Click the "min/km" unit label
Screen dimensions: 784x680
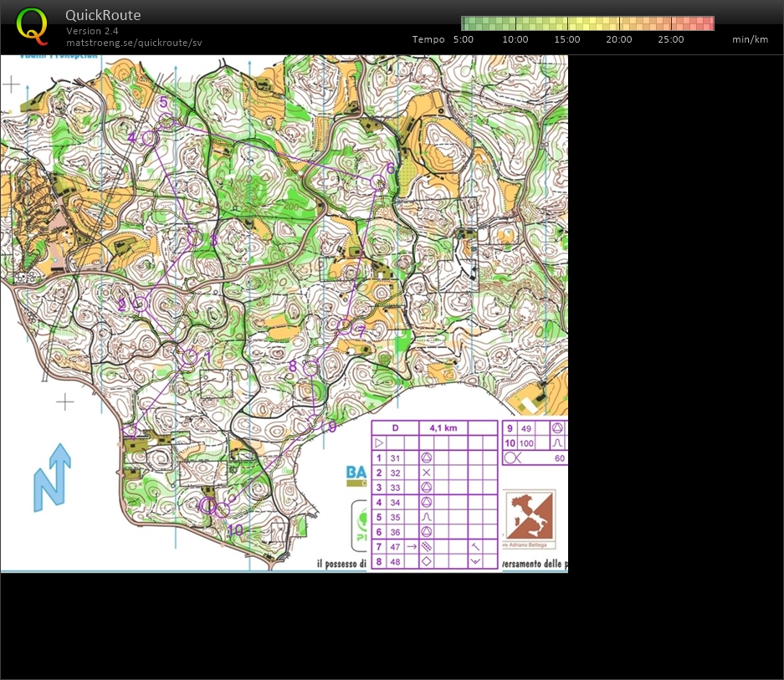750,39
